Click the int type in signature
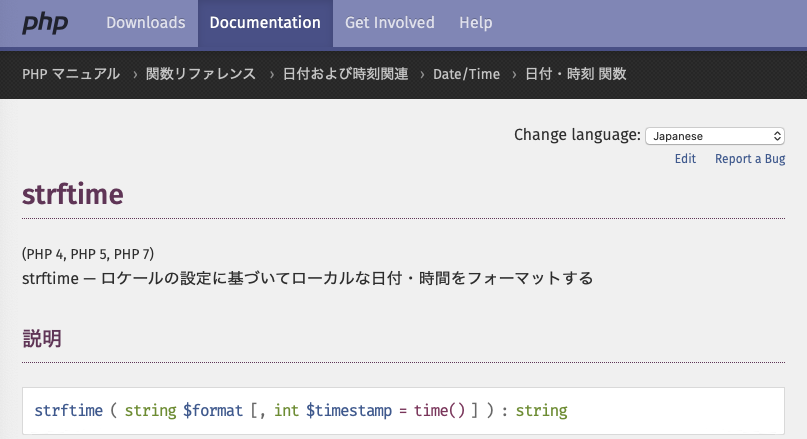The height and width of the screenshot is (439, 807). click(287, 411)
